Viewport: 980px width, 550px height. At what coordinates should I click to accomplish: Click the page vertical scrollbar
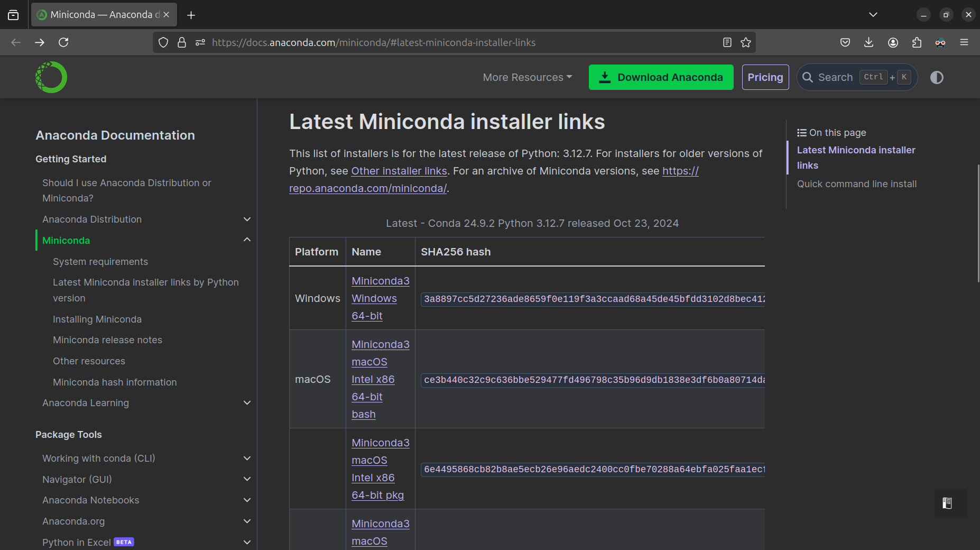pos(978,222)
